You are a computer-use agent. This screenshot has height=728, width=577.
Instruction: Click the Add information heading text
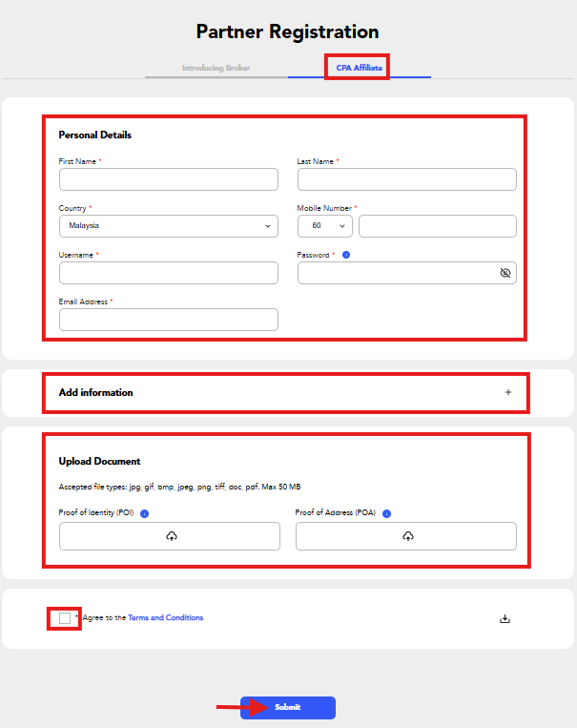pyautogui.click(x=95, y=393)
